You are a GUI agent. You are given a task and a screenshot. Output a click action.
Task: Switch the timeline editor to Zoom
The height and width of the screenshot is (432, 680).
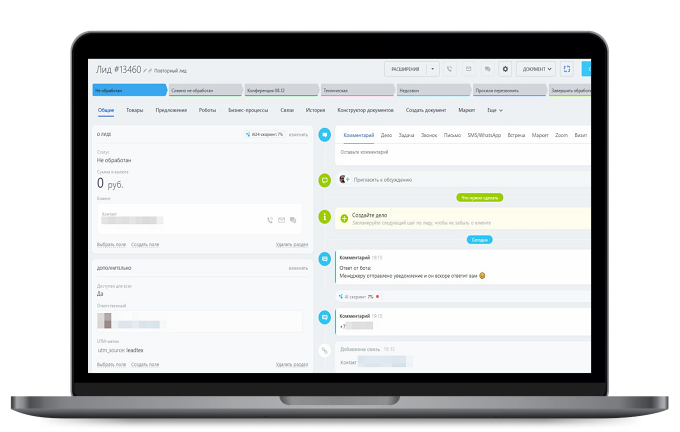(561, 135)
